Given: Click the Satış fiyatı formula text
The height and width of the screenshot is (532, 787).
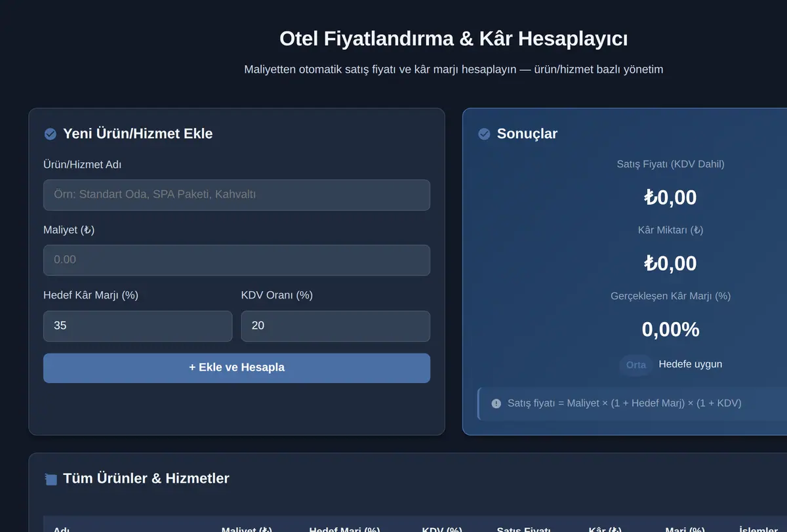Looking at the screenshot, I should coord(624,403).
